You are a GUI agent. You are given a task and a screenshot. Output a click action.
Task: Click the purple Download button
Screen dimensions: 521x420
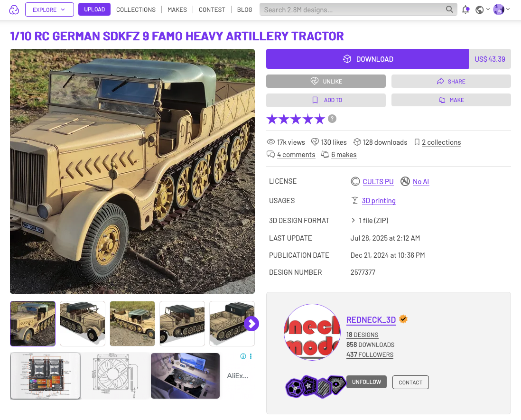(x=367, y=59)
